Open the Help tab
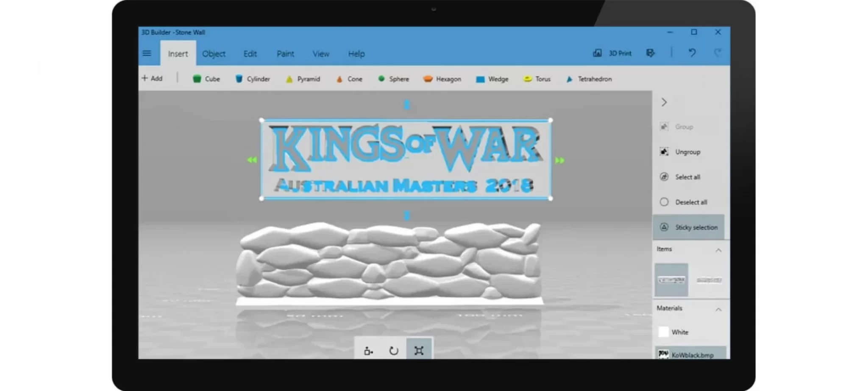The height and width of the screenshot is (391, 868). (356, 54)
